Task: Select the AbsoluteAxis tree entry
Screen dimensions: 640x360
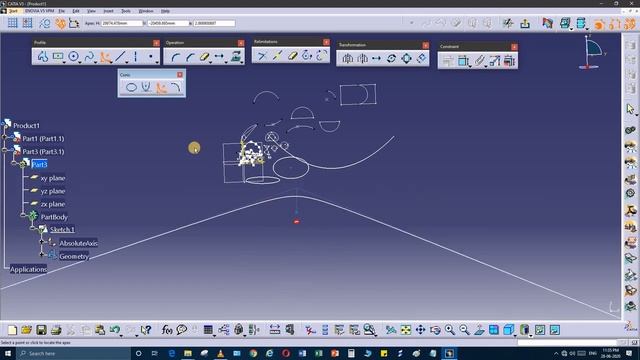Action: point(78,244)
